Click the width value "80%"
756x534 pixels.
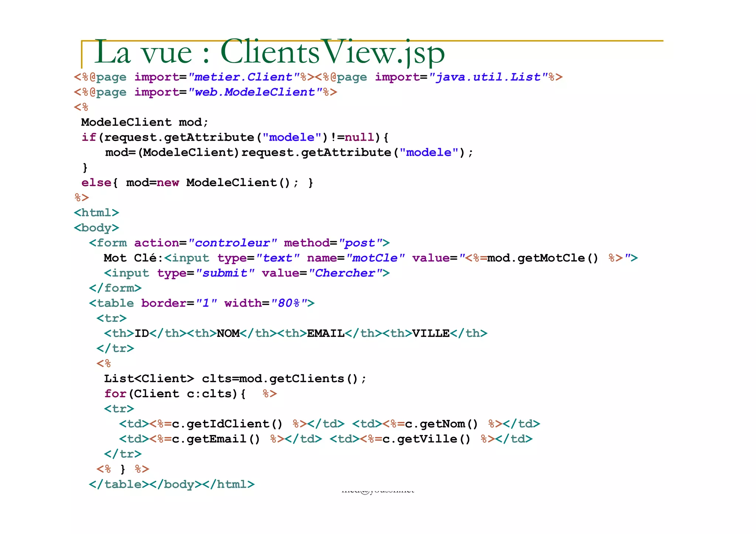[289, 303]
